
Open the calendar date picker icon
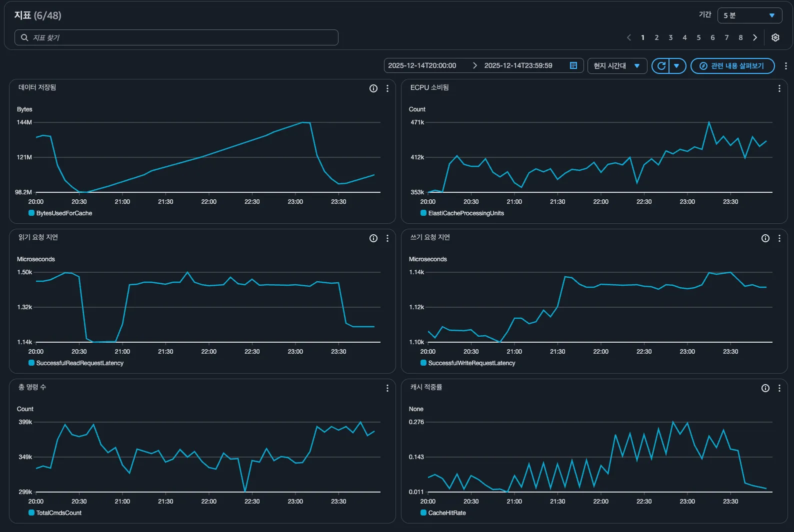tap(573, 65)
